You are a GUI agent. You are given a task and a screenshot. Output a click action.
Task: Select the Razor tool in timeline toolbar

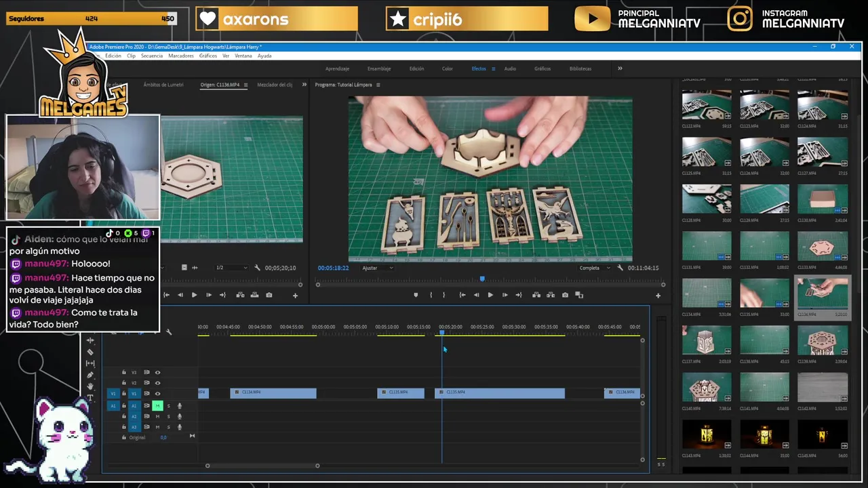pos(90,352)
